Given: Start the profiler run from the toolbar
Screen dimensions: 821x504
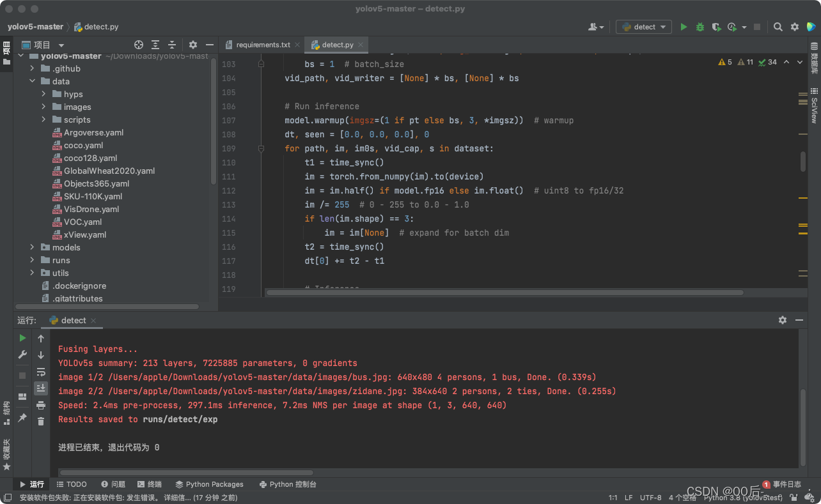Looking at the screenshot, I should [733, 27].
